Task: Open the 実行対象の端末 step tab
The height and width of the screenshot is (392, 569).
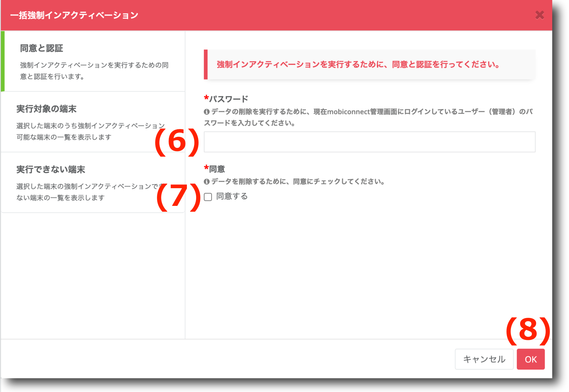Action: coord(93,122)
